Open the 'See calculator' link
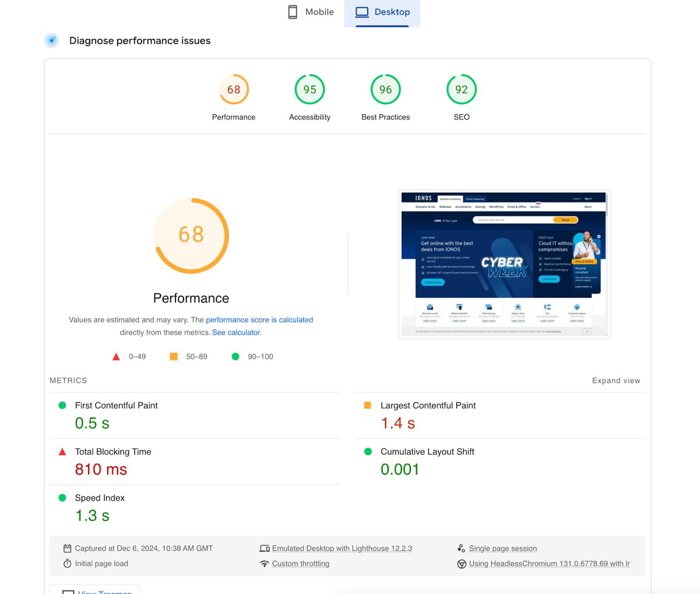The width and height of the screenshot is (700, 594). coord(236,332)
